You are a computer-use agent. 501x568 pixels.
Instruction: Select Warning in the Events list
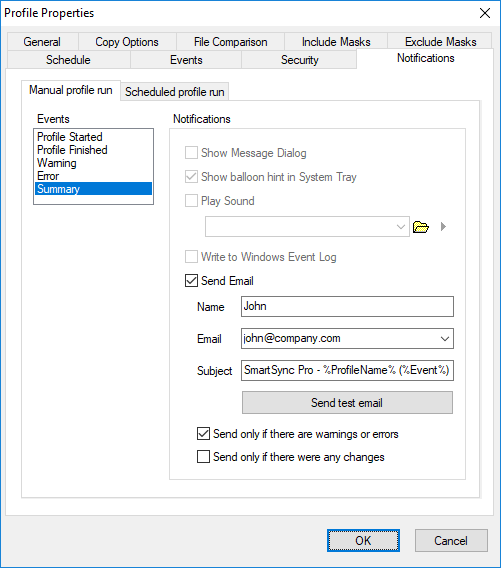click(93, 163)
